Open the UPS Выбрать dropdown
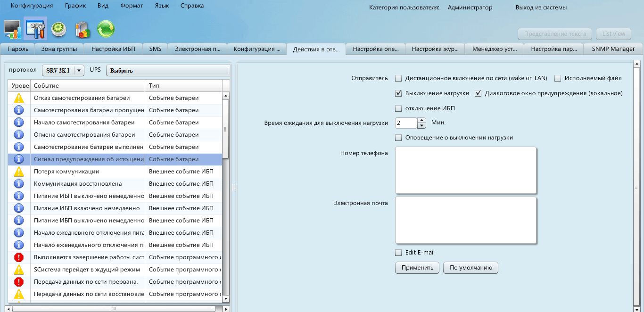The width and height of the screenshot is (644, 312). [x=168, y=70]
